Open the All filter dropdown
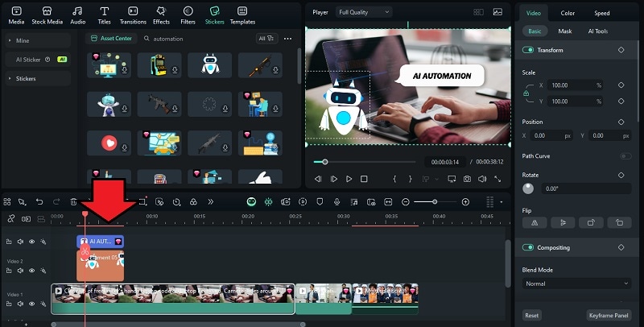 [266, 38]
